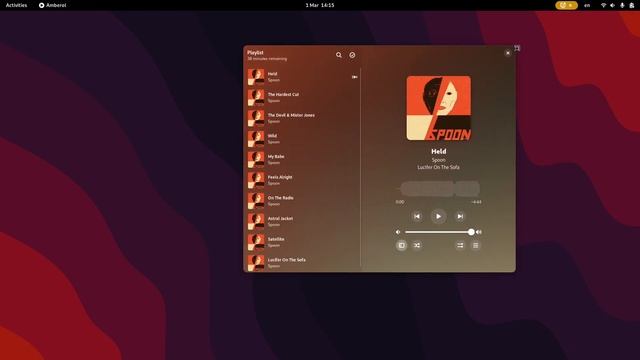The image size is (640, 360).
Task: Click the album thumbnail beside Wild
Action: click(256, 139)
